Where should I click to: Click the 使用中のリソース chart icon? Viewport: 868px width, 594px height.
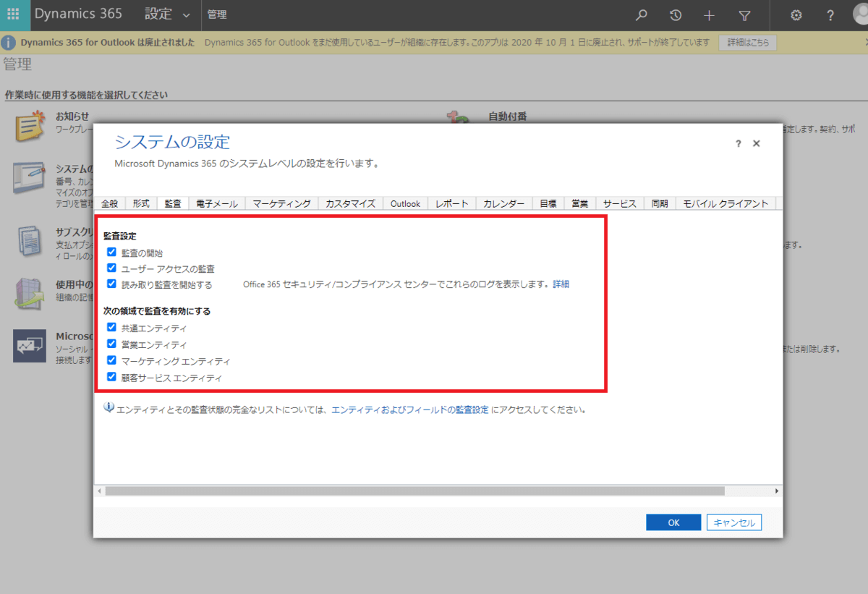click(30, 294)
